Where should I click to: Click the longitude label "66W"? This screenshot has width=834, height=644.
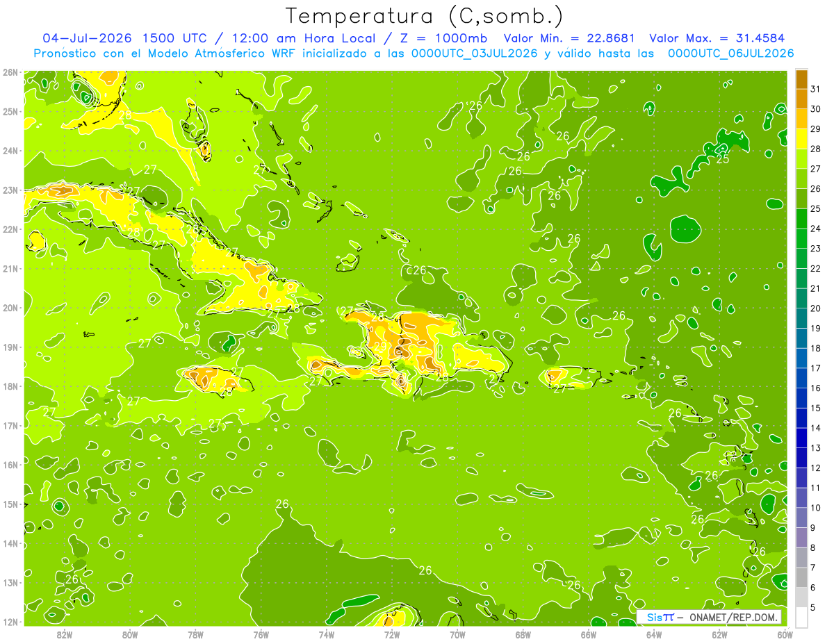click(x=589, y=634)
